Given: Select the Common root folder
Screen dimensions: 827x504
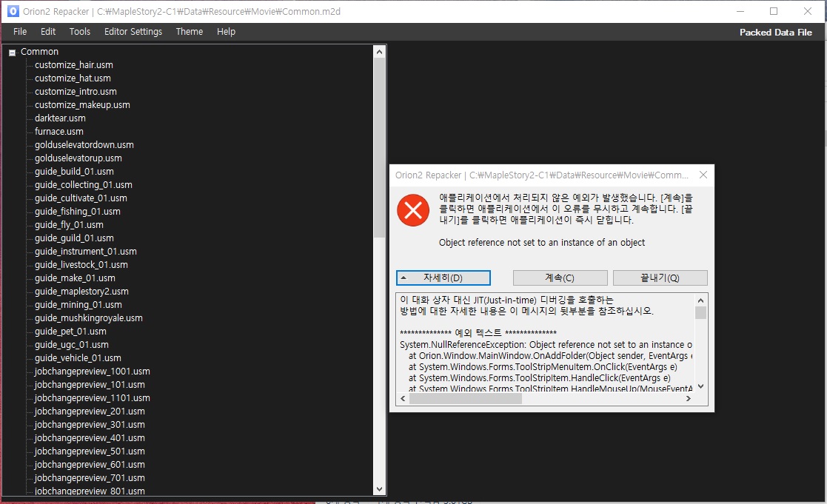Looking at the screenshot, I should [x=39, y=52].
